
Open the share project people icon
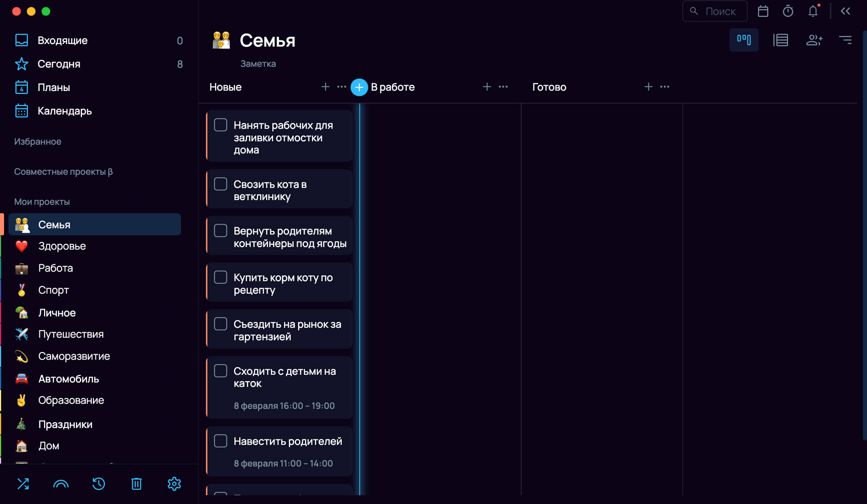pos(814,40)
